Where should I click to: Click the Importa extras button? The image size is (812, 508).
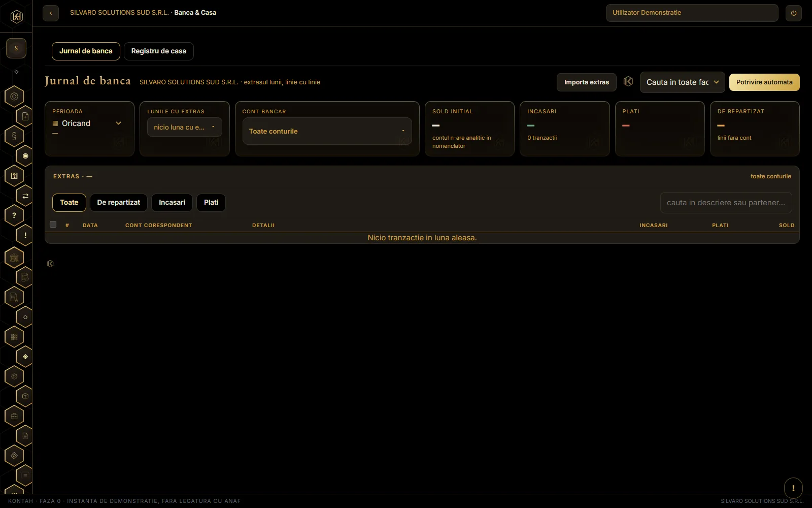click(x=587, y=82)
